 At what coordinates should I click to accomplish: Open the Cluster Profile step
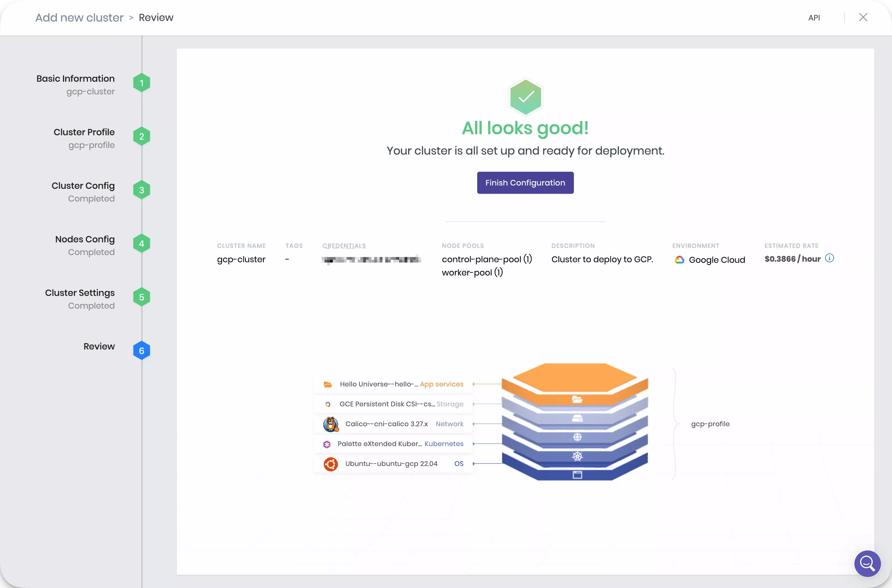[x=141, y=136]
